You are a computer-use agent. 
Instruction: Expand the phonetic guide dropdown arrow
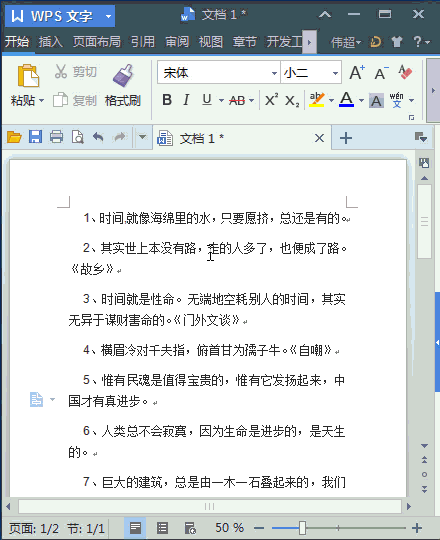(x=411, y=101)
